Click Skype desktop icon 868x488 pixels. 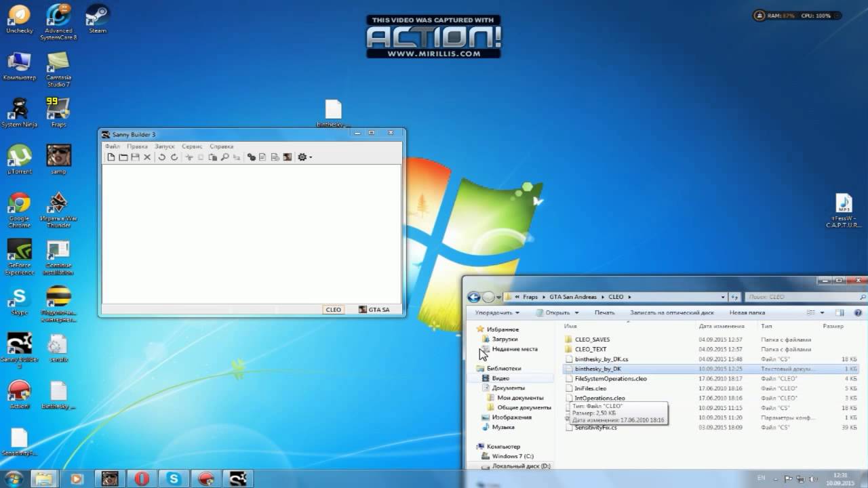tap(19, 301)
